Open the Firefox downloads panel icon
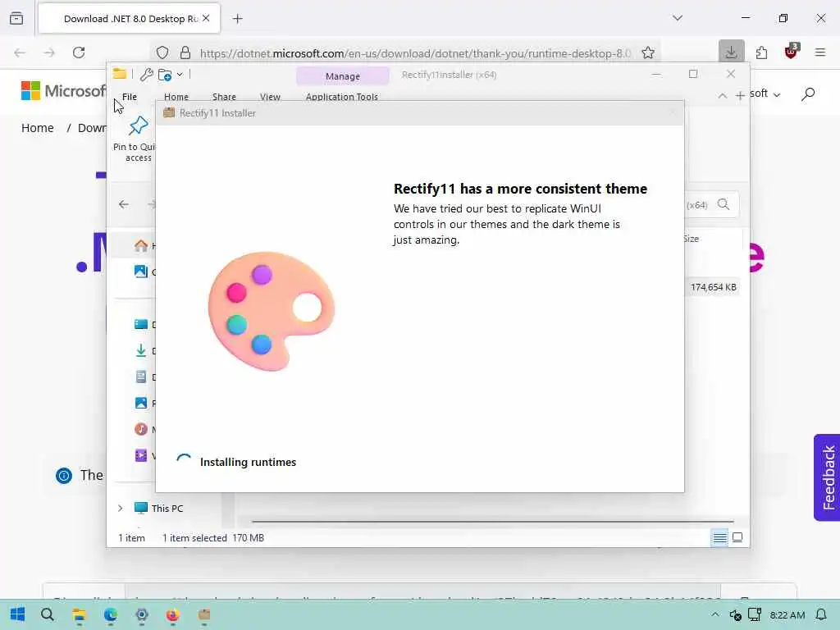This screenshot has width=840, height=630. point(731,52)
